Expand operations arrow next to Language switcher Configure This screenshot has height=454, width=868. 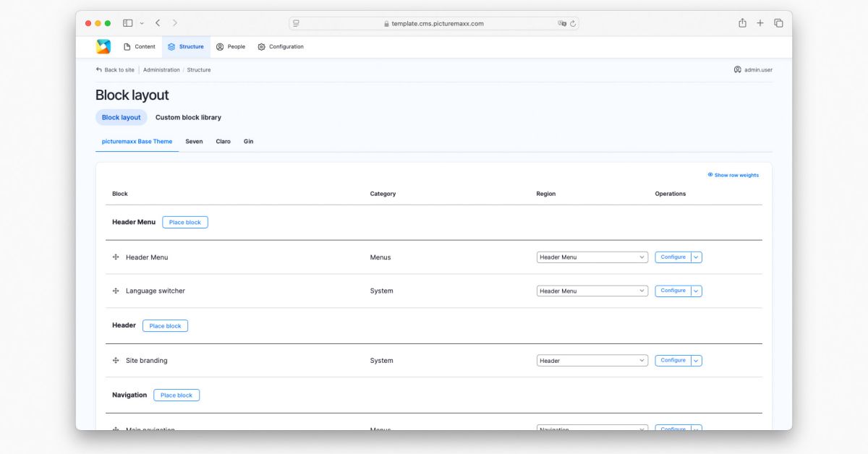click(697, 291)
